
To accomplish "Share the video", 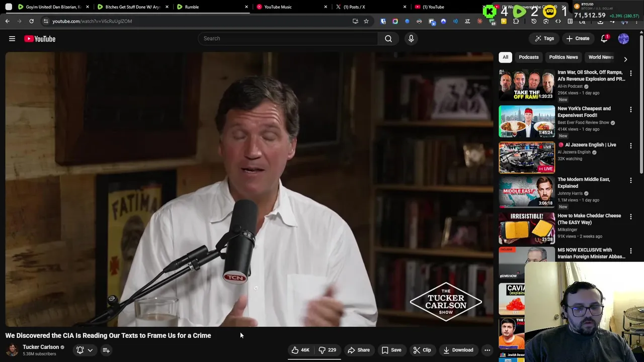I will point(358,350).
